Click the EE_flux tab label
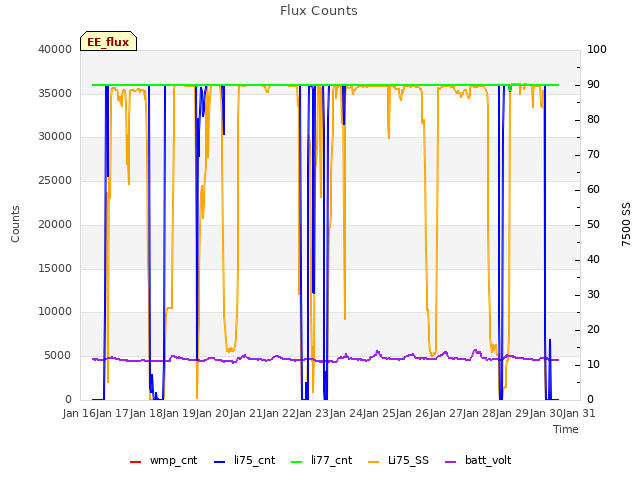Viewport: 640px width, 480px height. (108, 42)
